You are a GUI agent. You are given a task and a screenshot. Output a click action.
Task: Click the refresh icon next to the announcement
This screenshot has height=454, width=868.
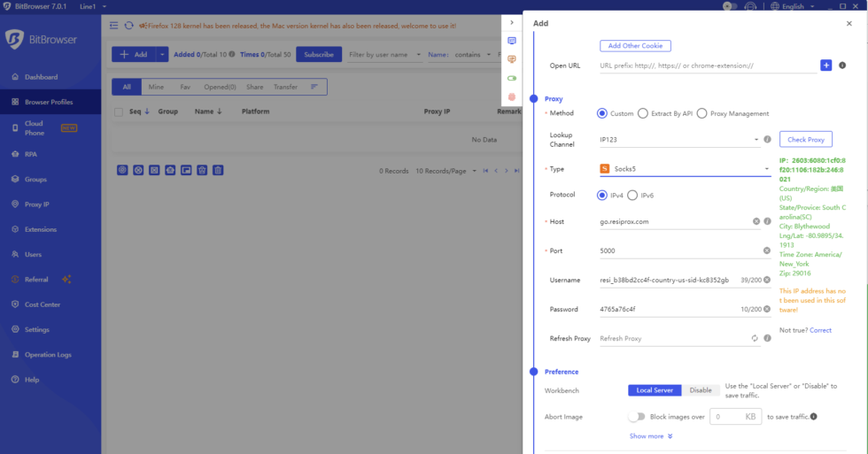(x=129, y=26)
